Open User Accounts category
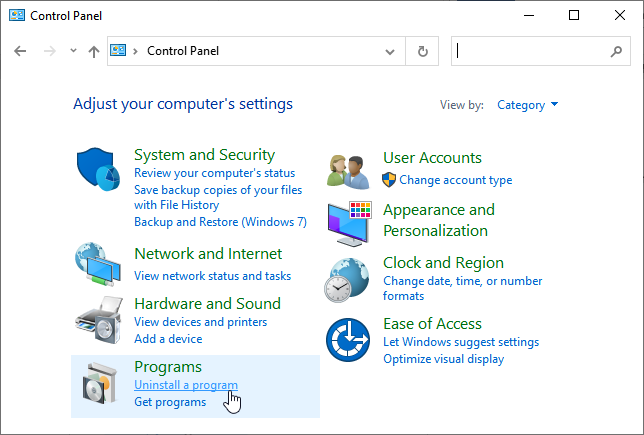 tap(432, 158)
